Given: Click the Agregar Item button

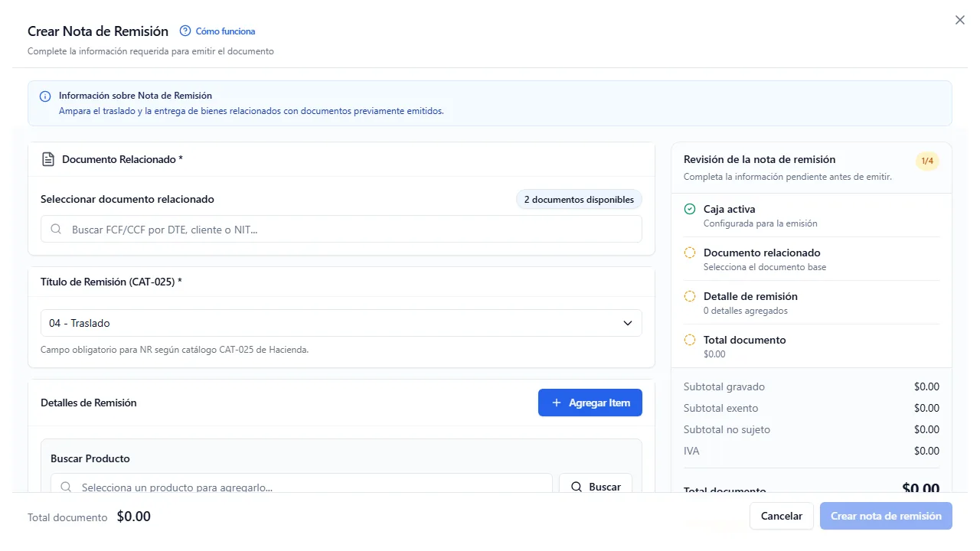Looking at the screenshot, I should pos(590,403).
